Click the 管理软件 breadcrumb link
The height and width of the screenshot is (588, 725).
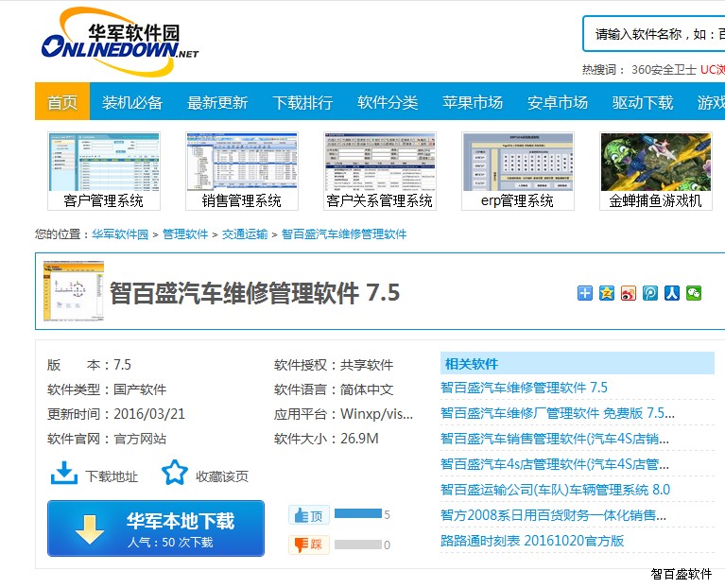tap(185, 234)
